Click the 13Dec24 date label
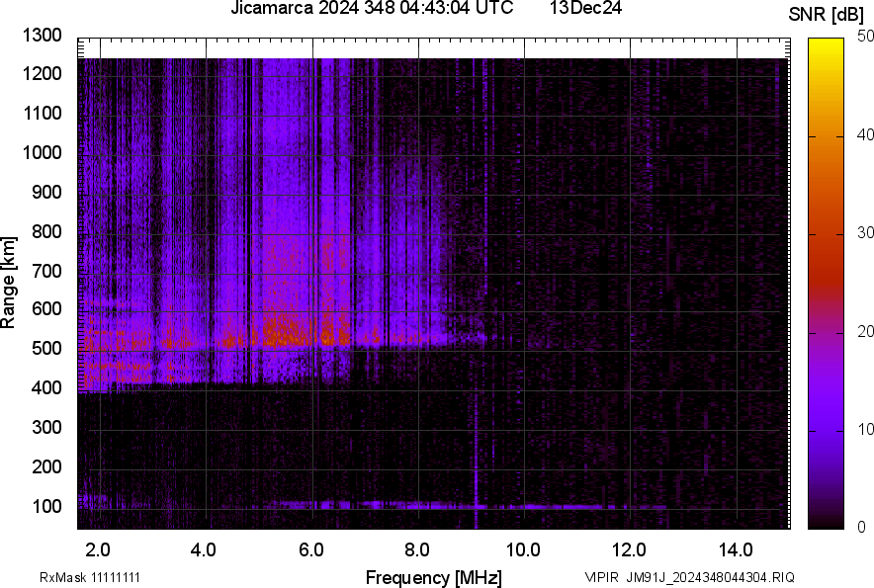Image resolution: width=874 pixels, height=588 pixels. tap(585, 9)
